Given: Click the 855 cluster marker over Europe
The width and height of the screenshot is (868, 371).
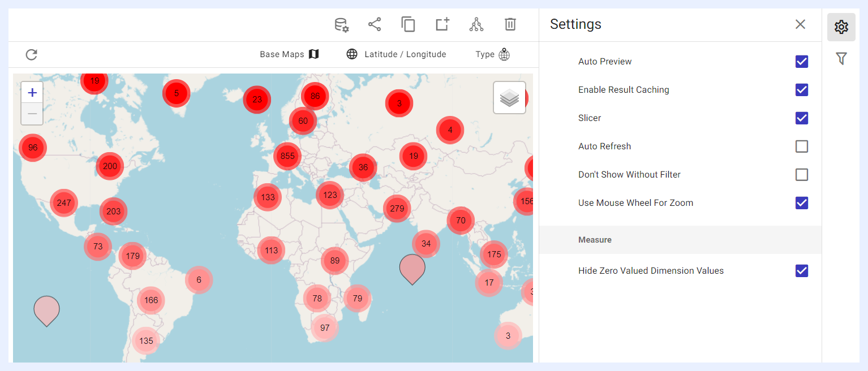Looking at the screenshot, I should coord(287,156).
